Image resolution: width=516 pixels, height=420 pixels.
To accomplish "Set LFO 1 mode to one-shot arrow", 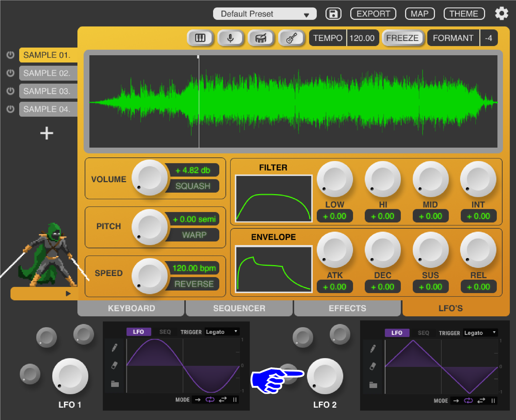I will pos(198,400).
